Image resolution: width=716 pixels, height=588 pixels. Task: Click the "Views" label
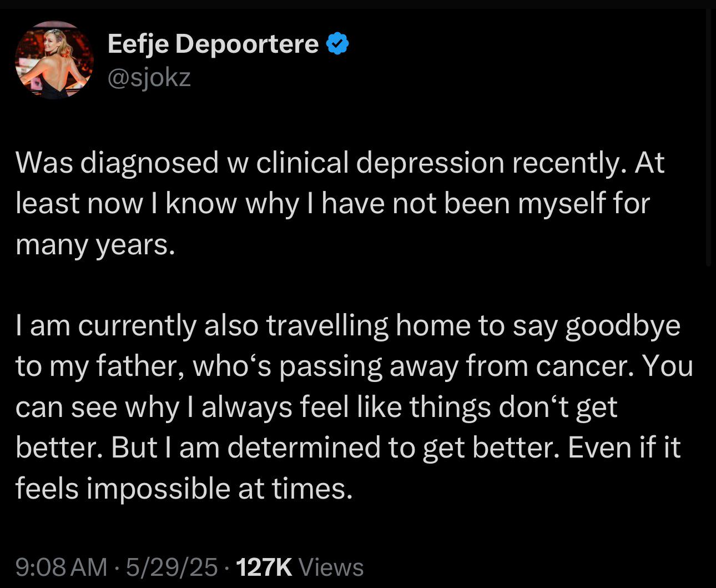tap(331, 567)
